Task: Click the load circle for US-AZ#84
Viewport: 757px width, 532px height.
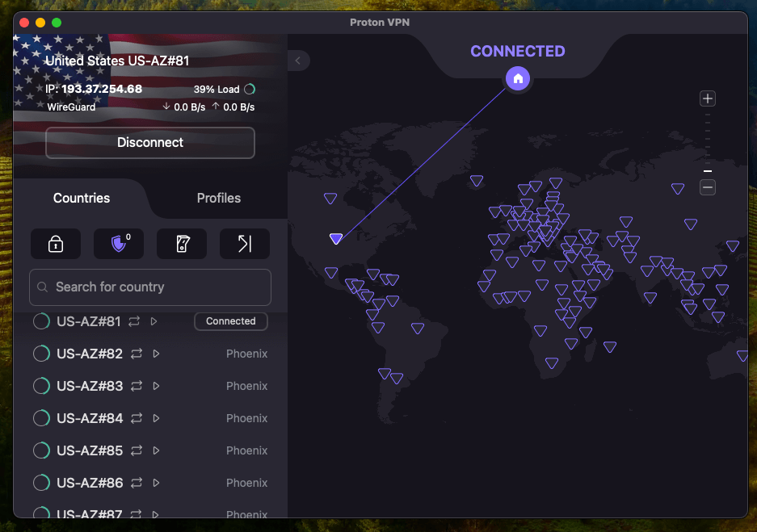Action: pos(41,418)
